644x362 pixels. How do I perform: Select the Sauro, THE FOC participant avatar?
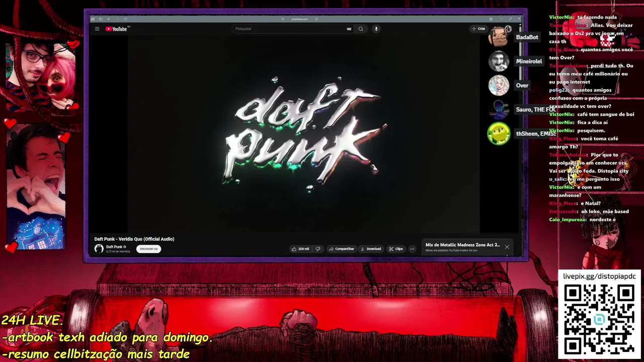click(x=499, y=110)
